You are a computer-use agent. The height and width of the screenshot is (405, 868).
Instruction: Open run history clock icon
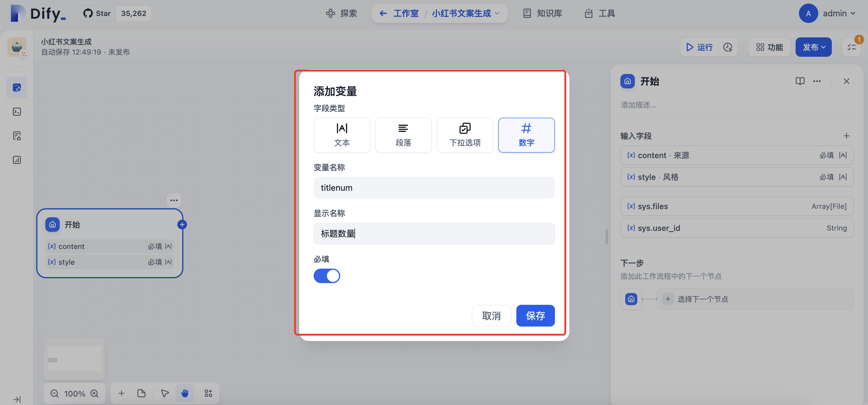click(727, 47)
